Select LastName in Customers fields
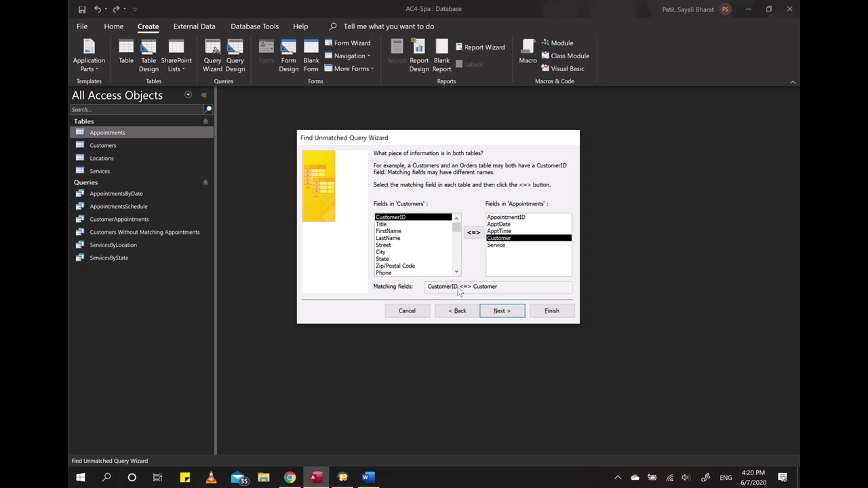 pos(413,238)
